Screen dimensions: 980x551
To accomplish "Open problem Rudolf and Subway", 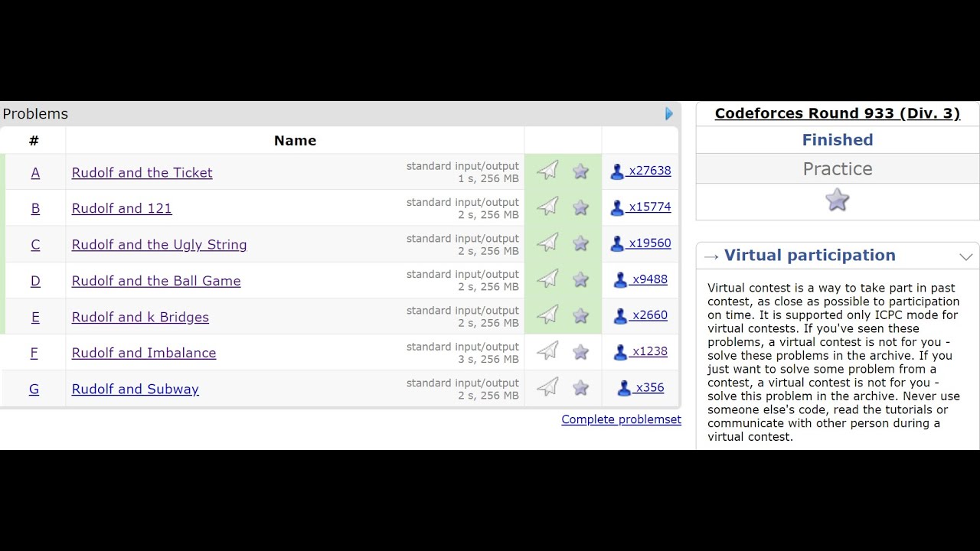I will [x=136, y=389].
